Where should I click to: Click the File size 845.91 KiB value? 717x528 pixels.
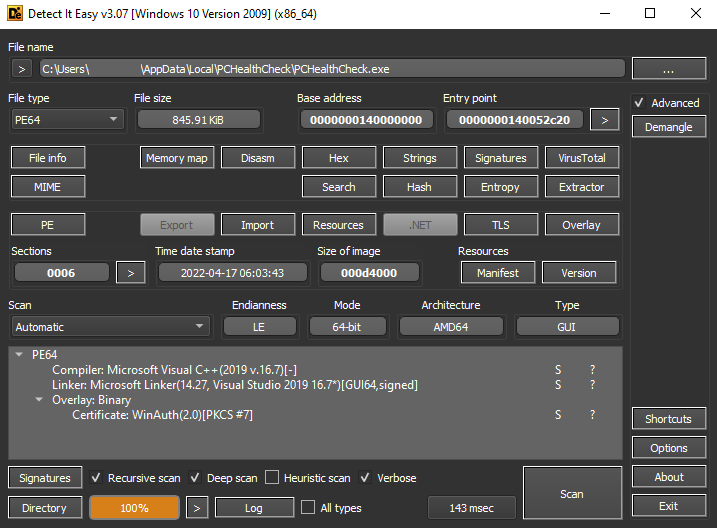[x=198, y=120]
